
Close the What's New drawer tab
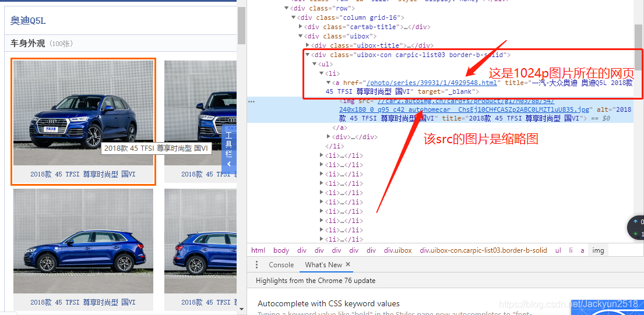[348, 264]
